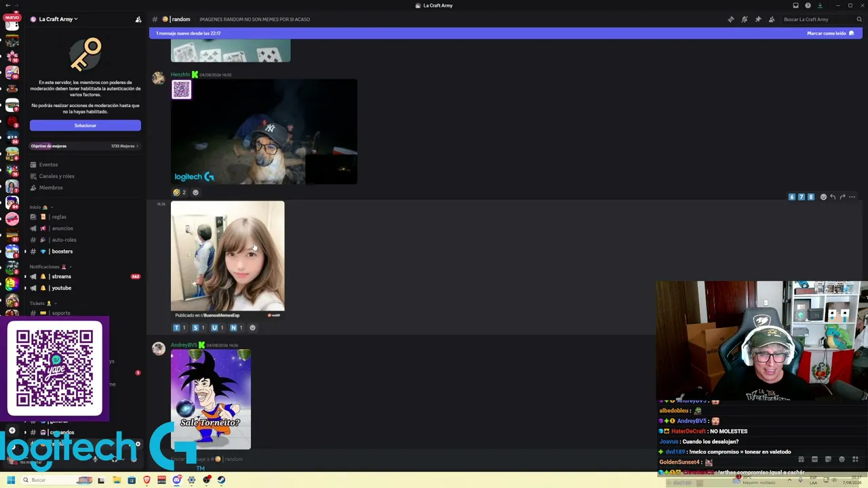Open the cards image at top of chat
Viewport: 868px width, 488px height.
pyautogui.click(x=231, y=51)
